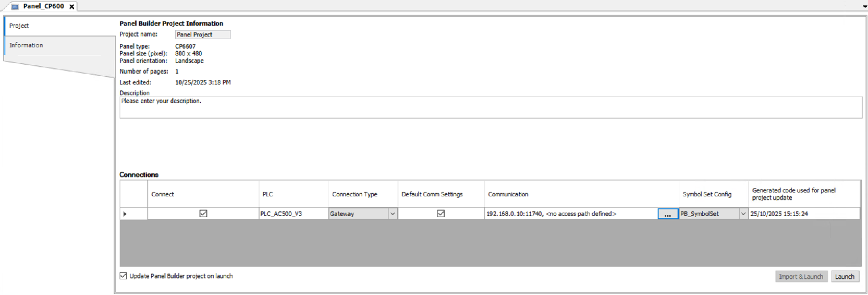
Task: Select the generated code timestamp cell
Action: 803,214
